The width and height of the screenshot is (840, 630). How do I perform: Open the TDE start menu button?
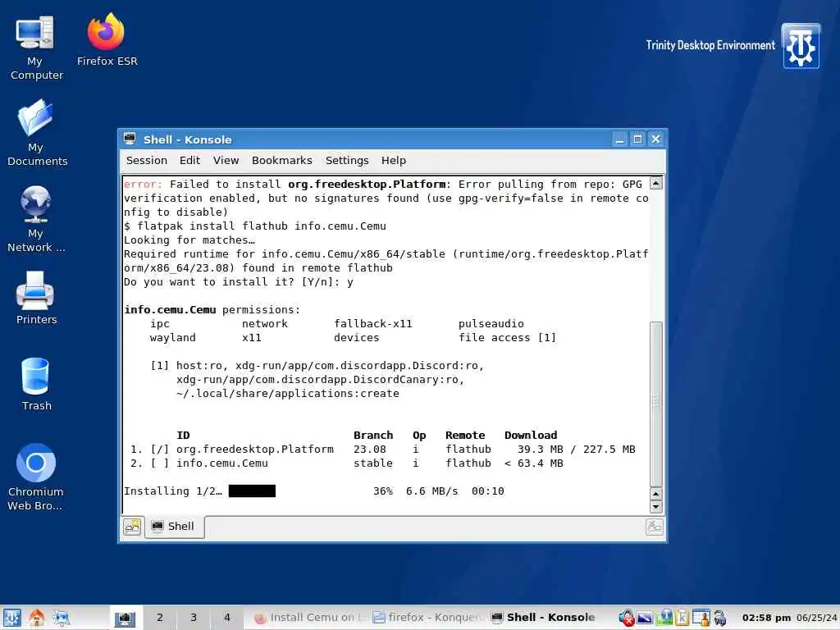pyautogui.click(x=11, y=618)
